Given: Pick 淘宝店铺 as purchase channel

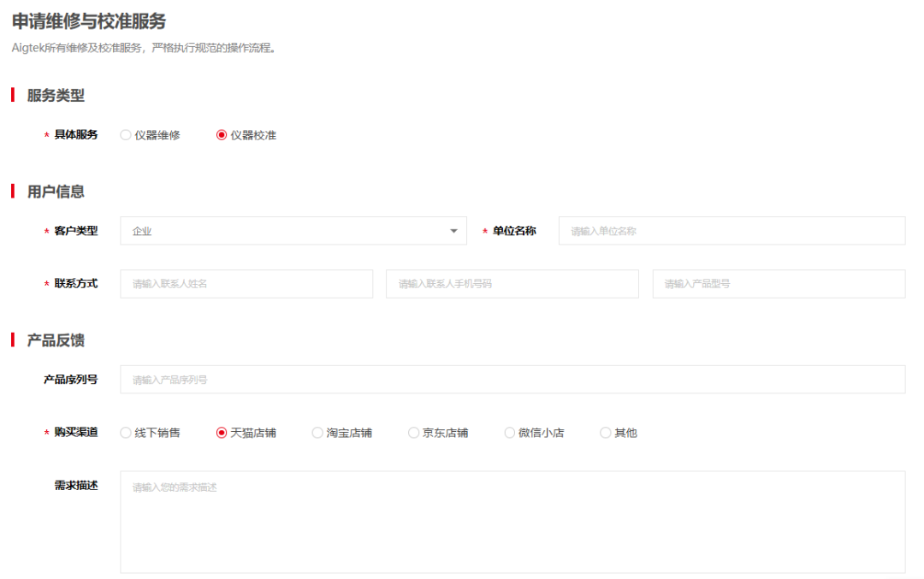Looking at the screenshot, I should coord(317,432).
